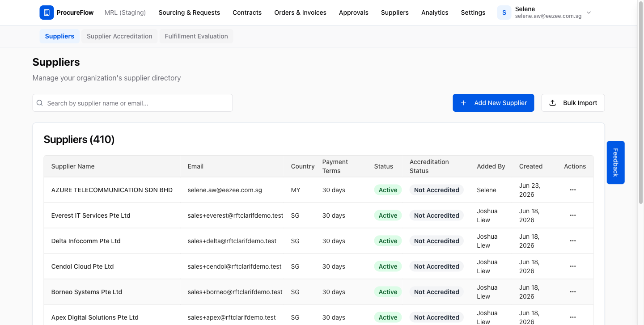Select Apex Digital Solutions Pte Ltd name
Viewport: 644px width, 325px height.
[95, 317]
